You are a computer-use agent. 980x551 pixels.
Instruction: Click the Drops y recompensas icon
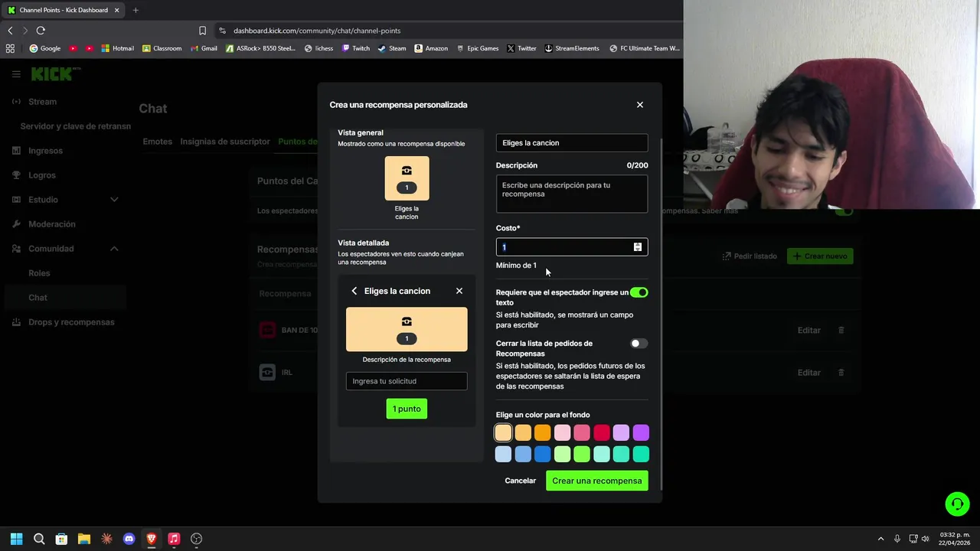click(x=16, y=322)
